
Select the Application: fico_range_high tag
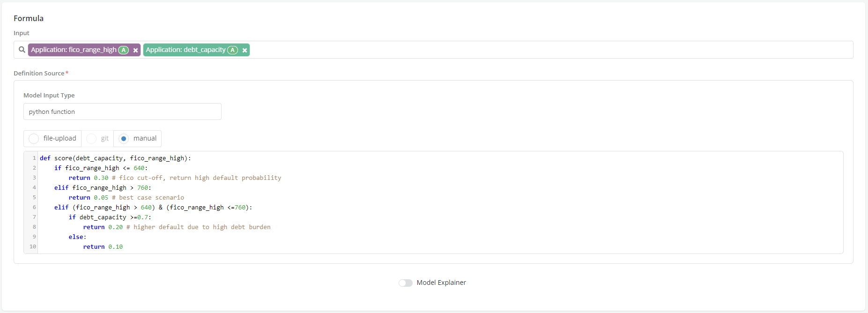click(74, 50)
